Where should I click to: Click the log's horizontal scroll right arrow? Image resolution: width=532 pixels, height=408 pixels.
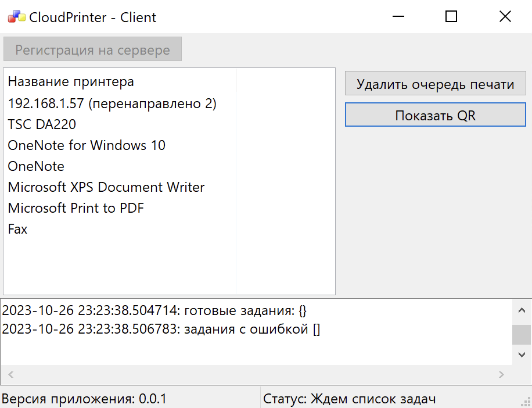point(502,375)
